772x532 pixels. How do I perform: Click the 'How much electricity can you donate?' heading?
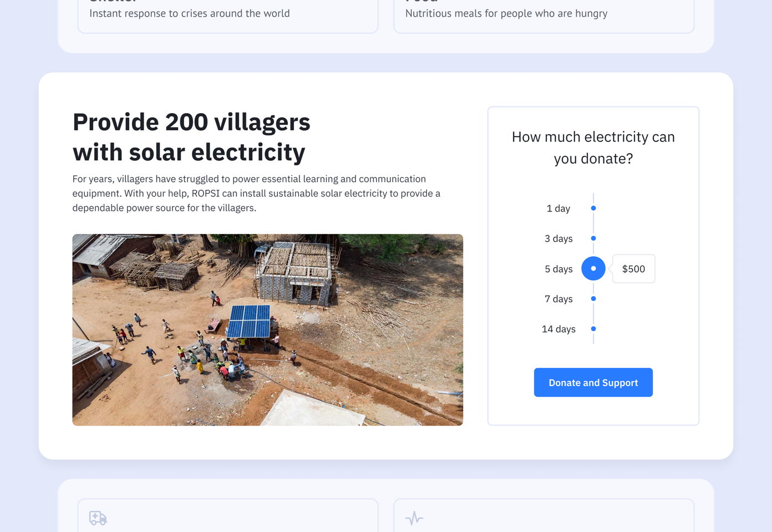(x=593, y=148)
